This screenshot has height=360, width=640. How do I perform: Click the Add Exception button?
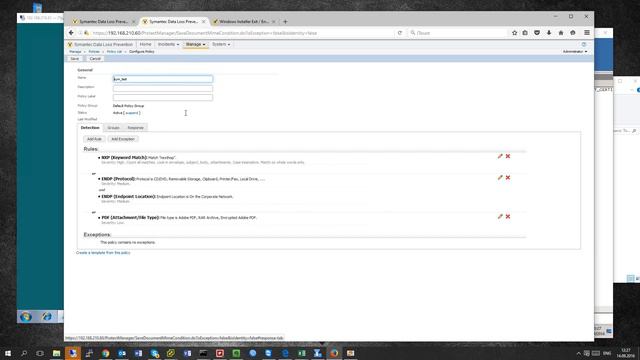coord(123,139)
